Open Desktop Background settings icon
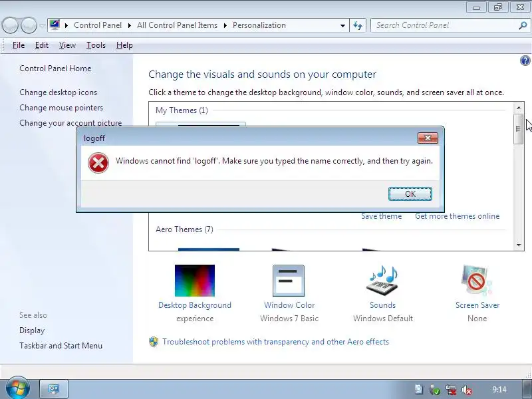This screenshot has width=532, height=399. [195, 281]
